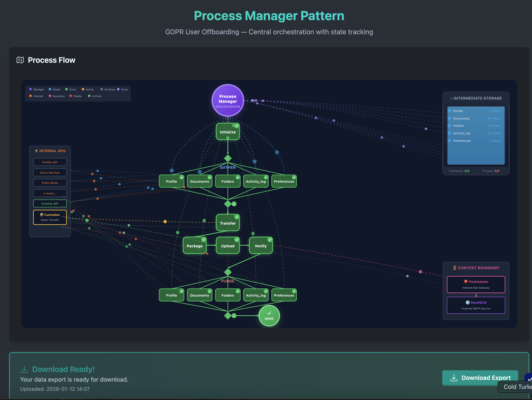Screen dimensions: 532x400
Task: Click the map icon next to Process Flow
Action: (20, 60)
